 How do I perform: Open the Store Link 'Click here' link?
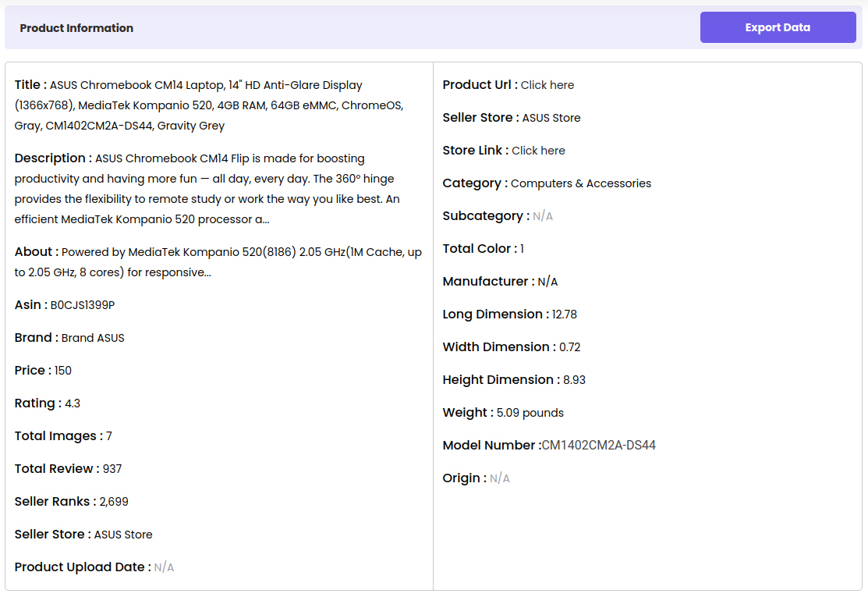pos(538,150)
